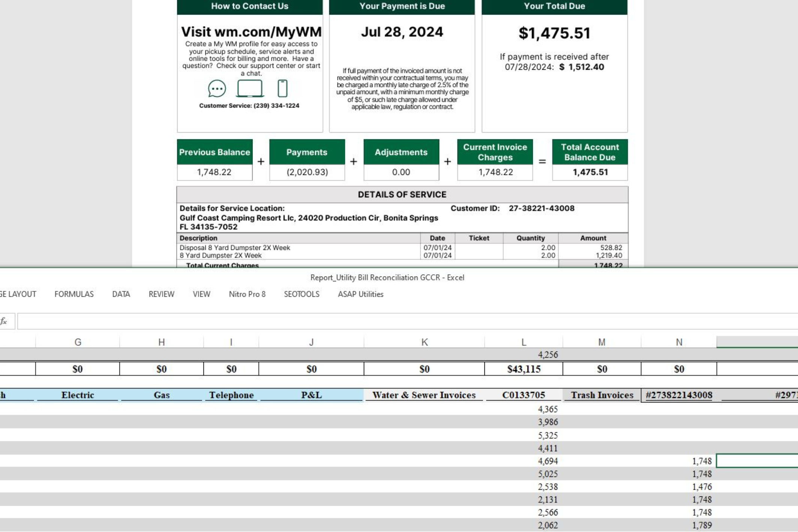The width and height of the screenshot is (798, 532).
Task: Select the 2,062 cell in column L
Action: tap(524, 525)
